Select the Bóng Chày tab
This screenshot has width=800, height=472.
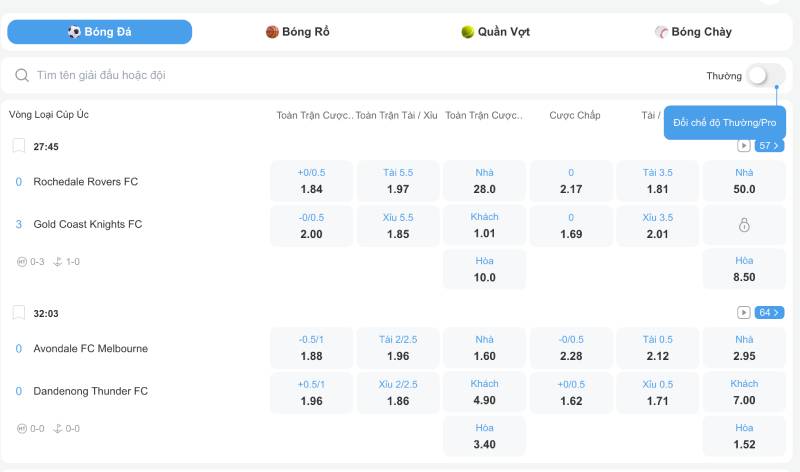693,32
